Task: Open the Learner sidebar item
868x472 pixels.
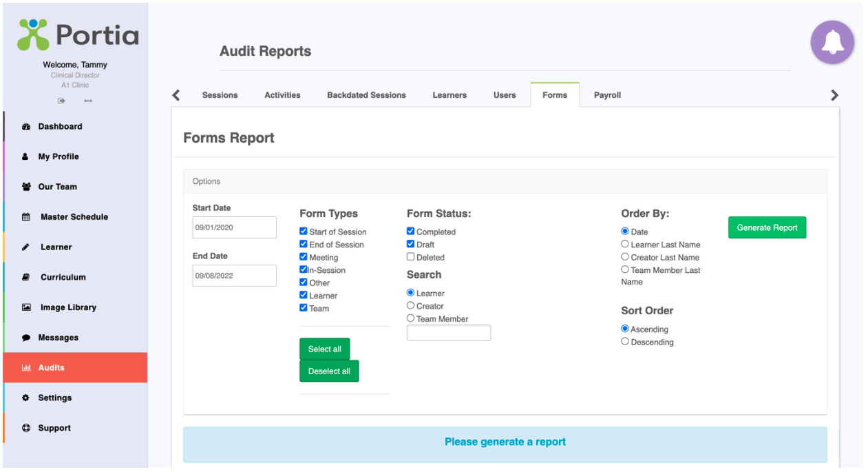Action: click(75, 247)
